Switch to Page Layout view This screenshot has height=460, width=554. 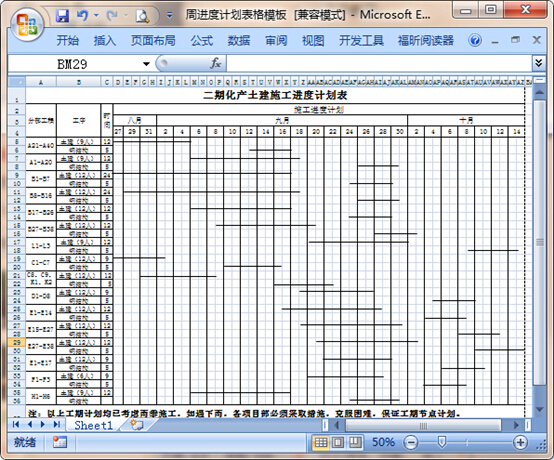click(x=338, y=442)
